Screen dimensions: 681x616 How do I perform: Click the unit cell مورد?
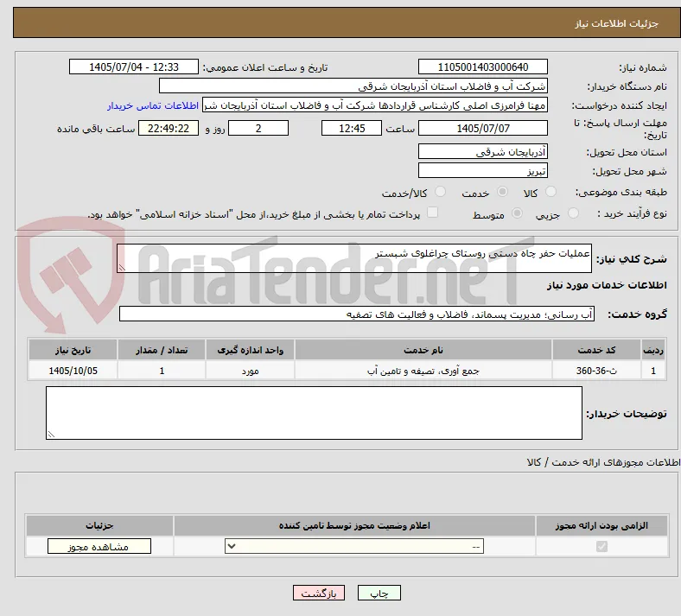click(x=250, y=371)
